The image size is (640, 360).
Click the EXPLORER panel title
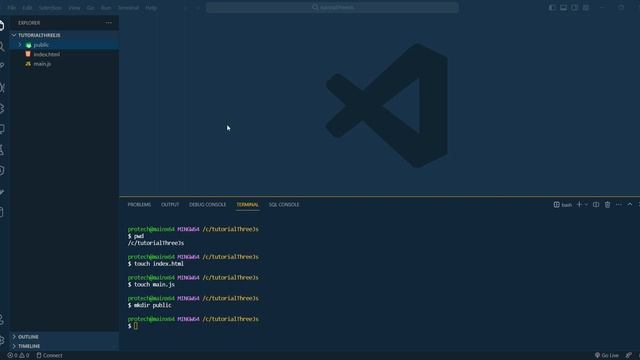(x=29, y=23)
